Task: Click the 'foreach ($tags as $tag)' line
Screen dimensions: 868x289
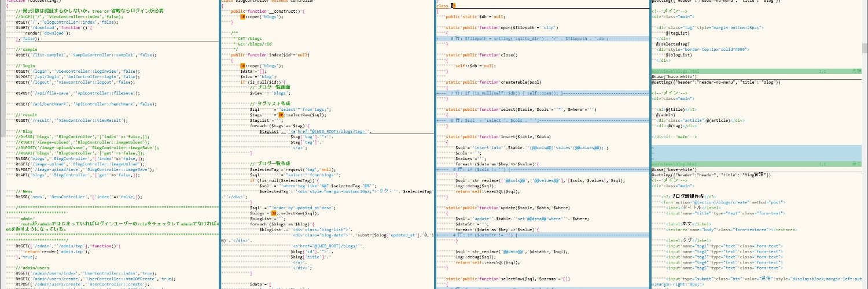Action: [279, 126]
